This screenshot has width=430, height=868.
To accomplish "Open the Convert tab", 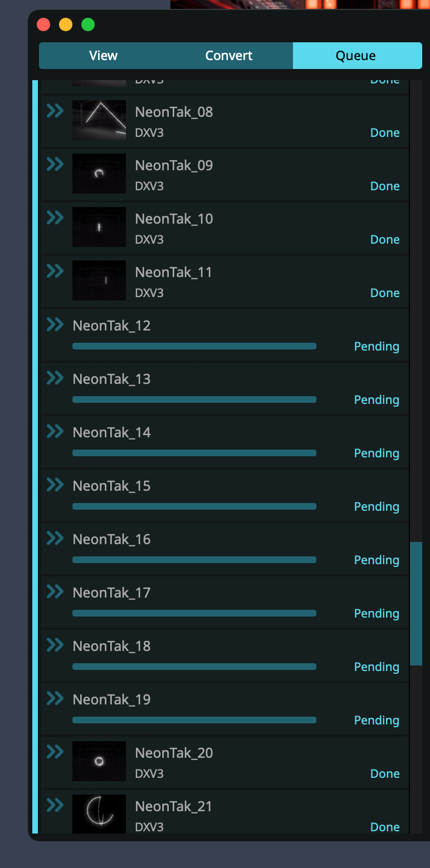I will pyautogui.click(x=229, y=56).
